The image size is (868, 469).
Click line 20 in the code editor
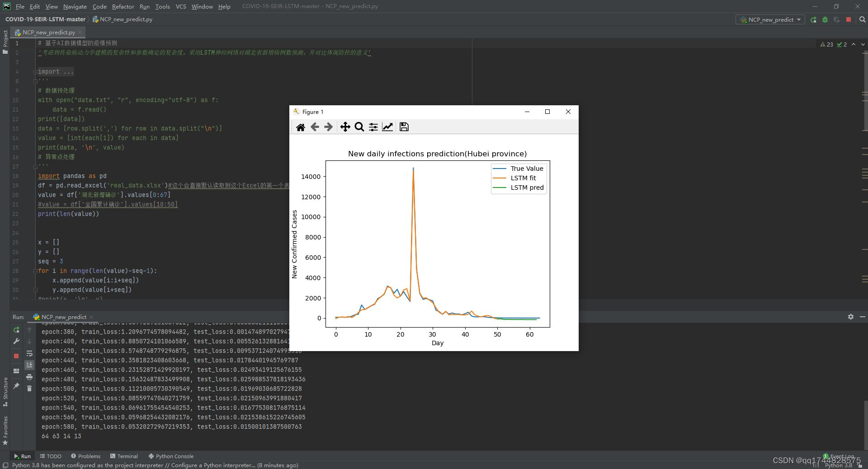point(104,195)
